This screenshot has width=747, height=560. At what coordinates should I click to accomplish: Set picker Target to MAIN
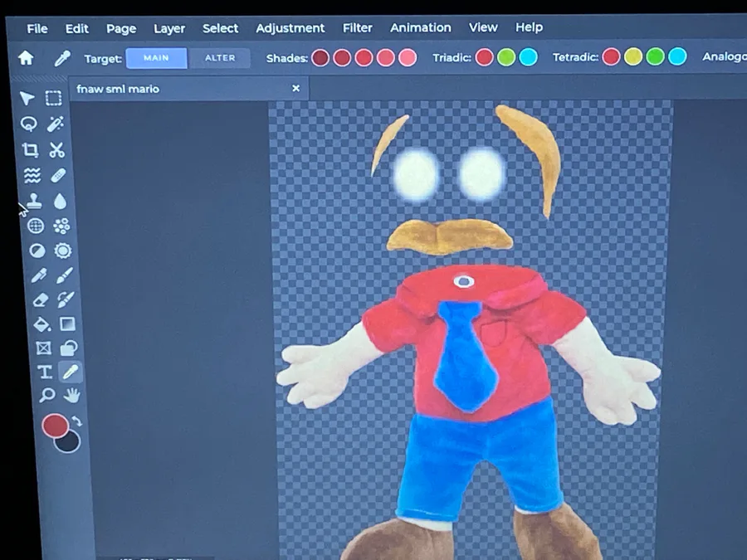pos(156,58)
